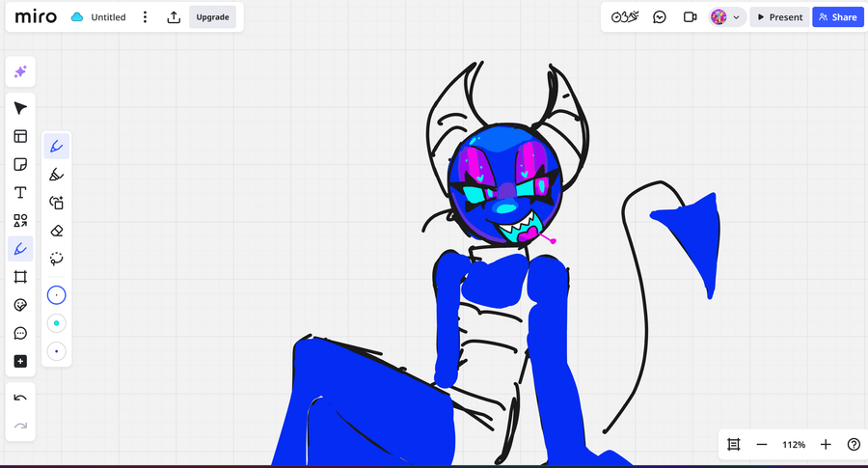Switch to the Highlighter tool
The width and height of the screenshot is (868, 468).
pos(57,175)
